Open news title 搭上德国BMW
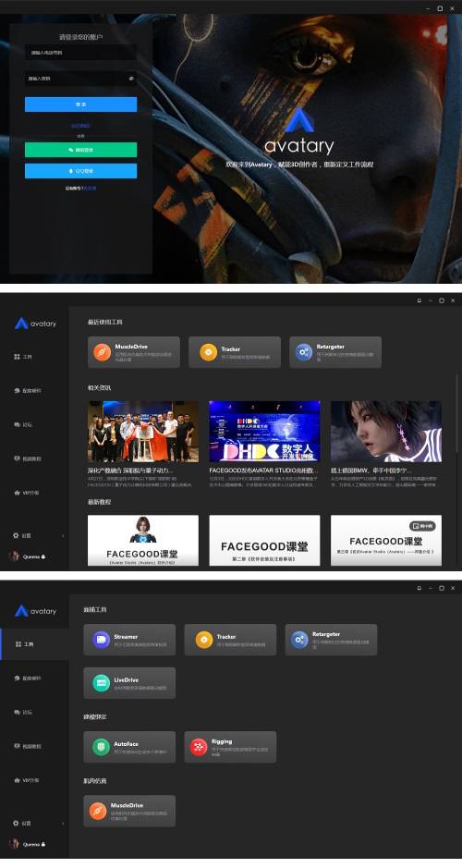This screenshot has width=462, height=868. 371,471
